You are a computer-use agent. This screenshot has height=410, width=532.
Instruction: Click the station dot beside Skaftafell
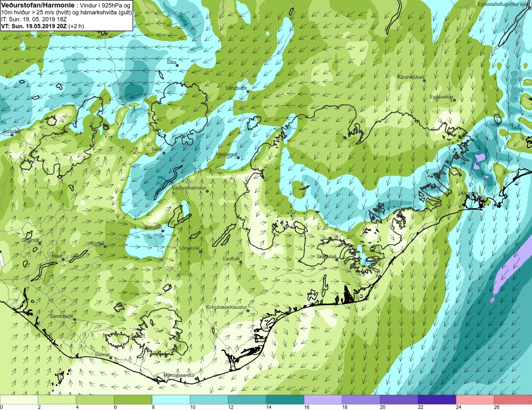pos(337,259)
